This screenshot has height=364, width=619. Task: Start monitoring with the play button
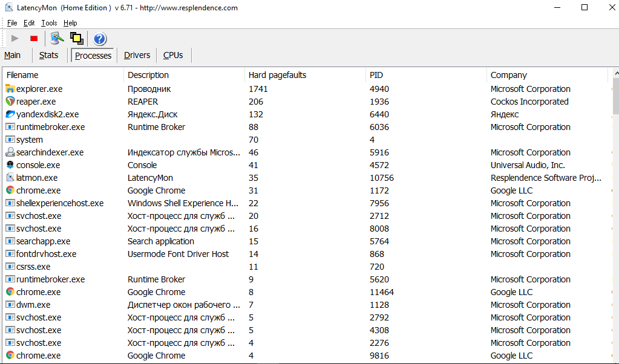coord(15,38)
